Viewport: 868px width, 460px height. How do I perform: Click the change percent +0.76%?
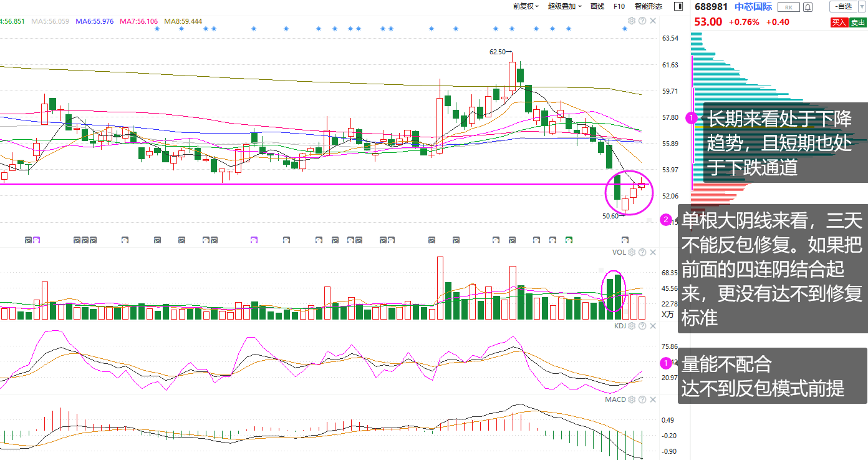coord(744,22)
